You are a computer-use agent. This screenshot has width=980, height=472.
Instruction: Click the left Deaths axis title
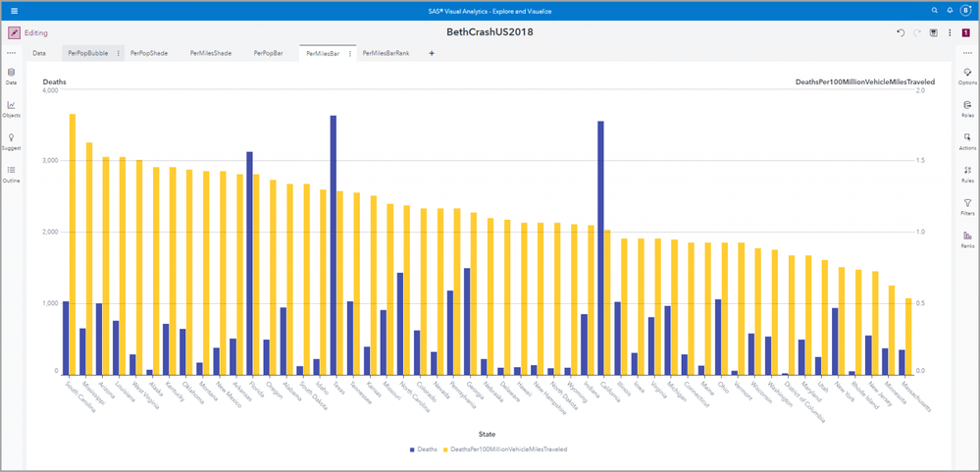(54, 81)
